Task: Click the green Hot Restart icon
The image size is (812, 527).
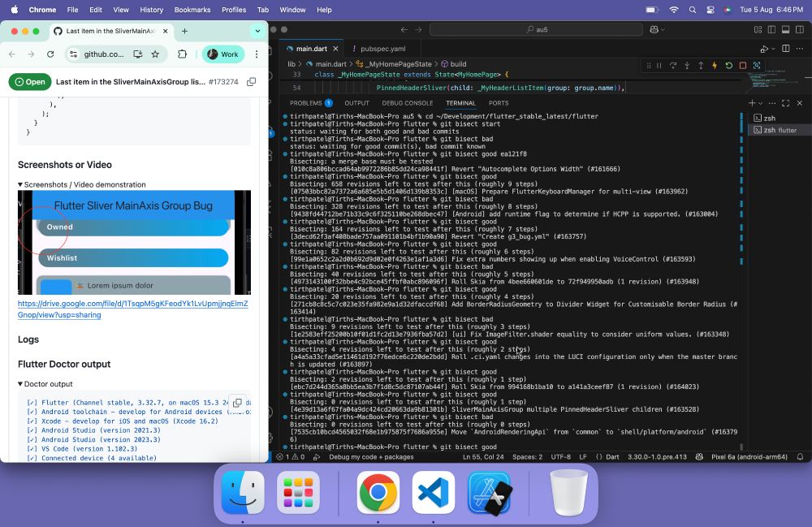Action: (x=728, y=66)
